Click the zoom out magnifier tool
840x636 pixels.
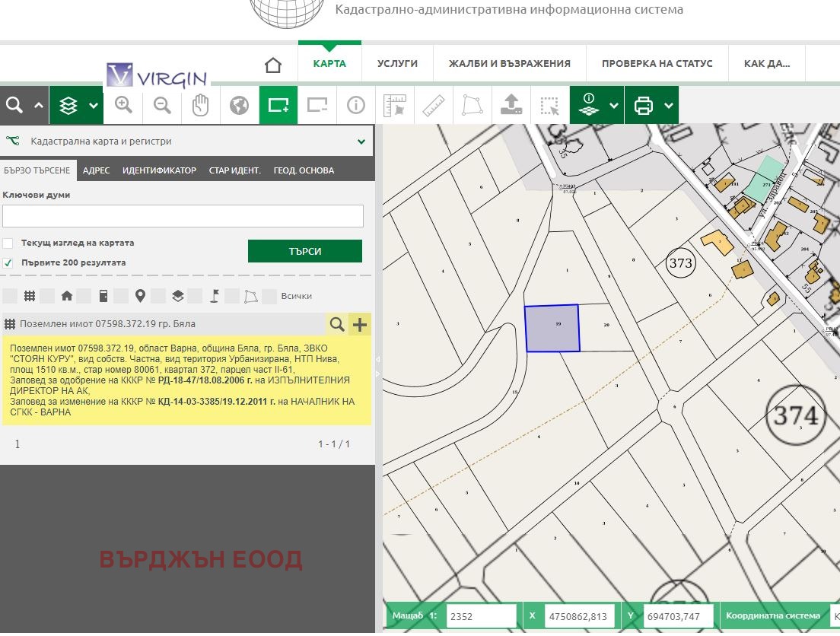[x=162, y=106]
